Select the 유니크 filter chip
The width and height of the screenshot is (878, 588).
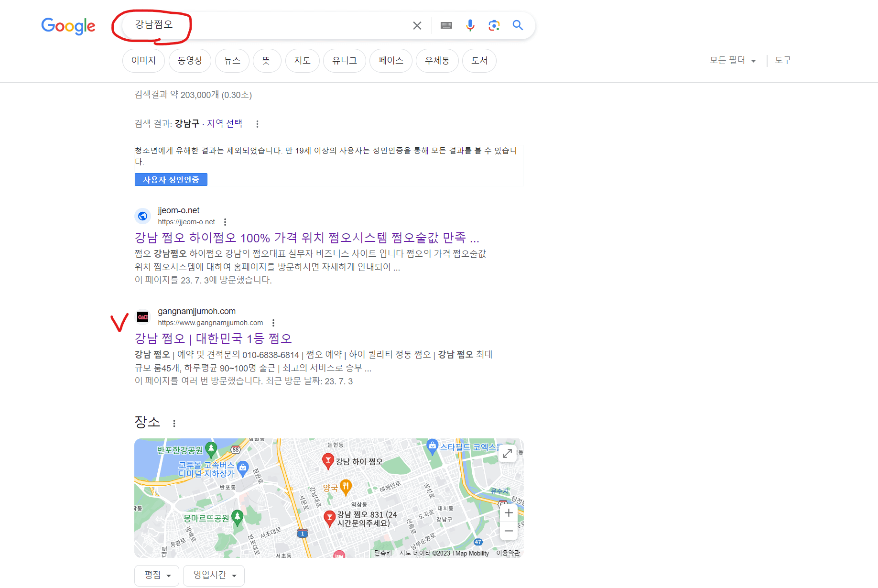[x=345, y=61]
